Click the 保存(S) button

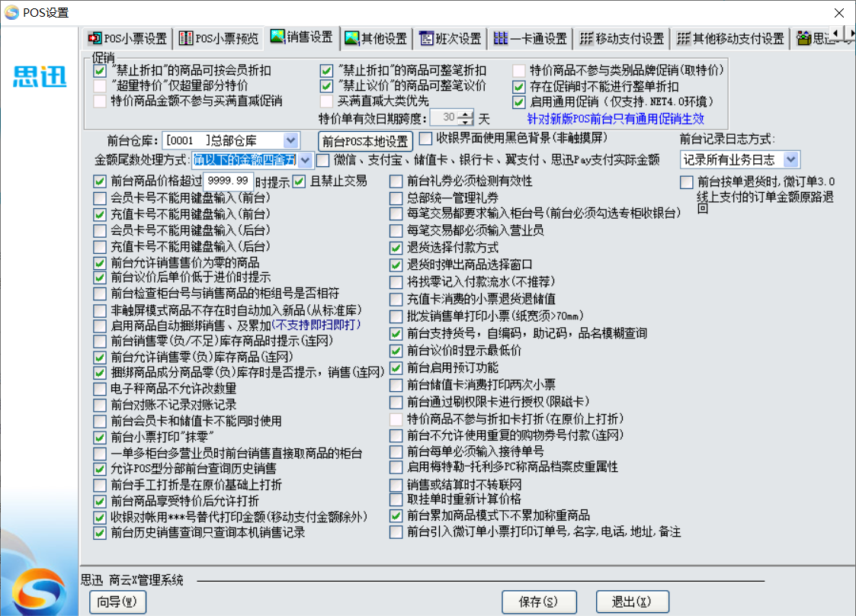(x=539, y=602)
